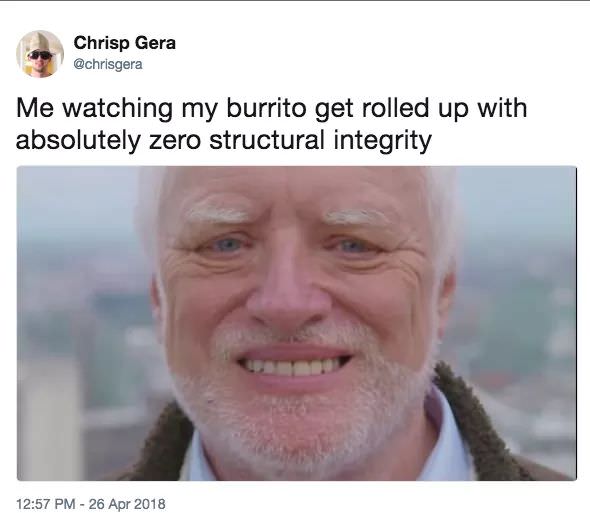Open the attached photo of the smiling man
Screen dimensions: 590x513
pos(297,323)
